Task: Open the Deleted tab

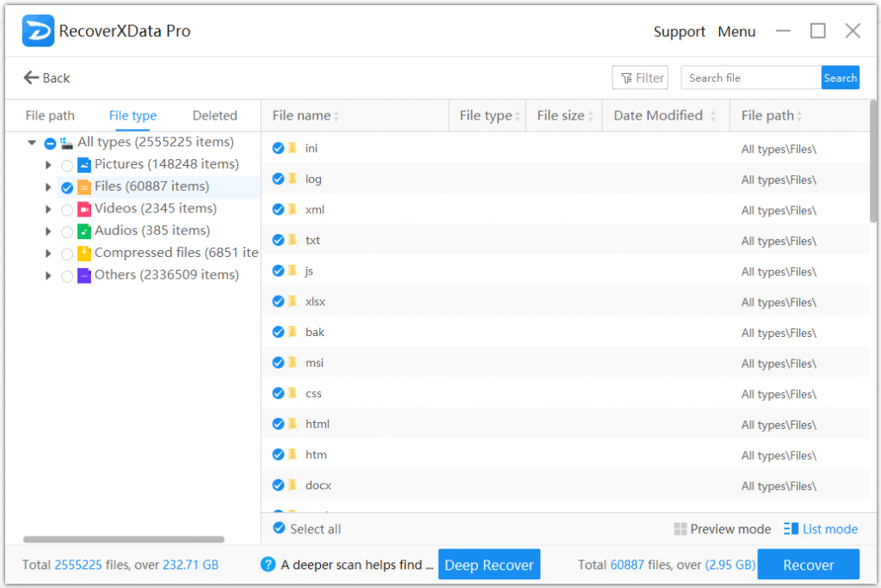Action: 214,116
